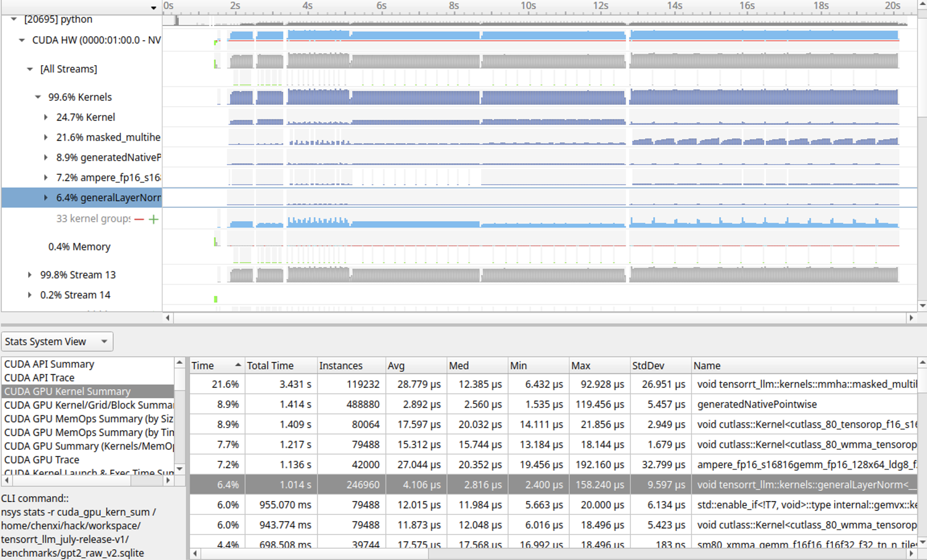Collapse the CUDA HW tree node
This screenshot has width=927, height=560.
pos(22,40)
